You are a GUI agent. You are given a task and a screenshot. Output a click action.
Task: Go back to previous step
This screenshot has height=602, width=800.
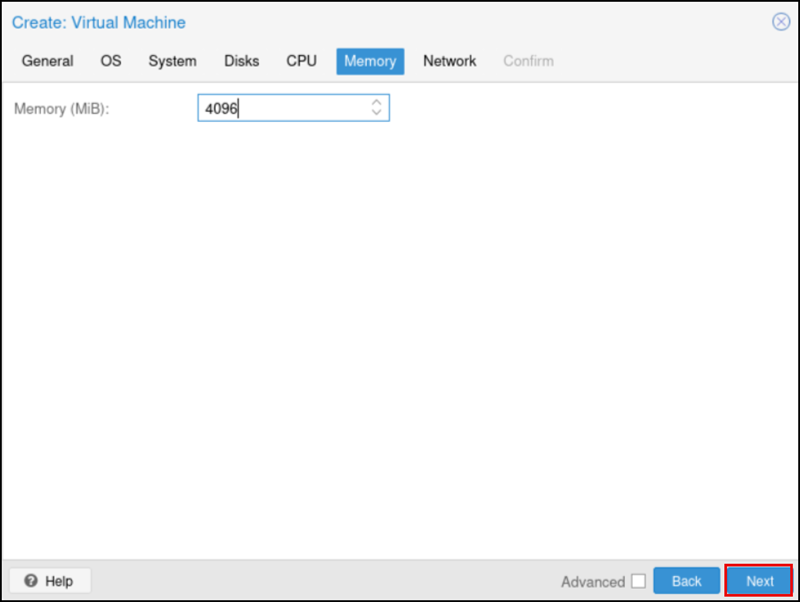click(x=686, y=581)
